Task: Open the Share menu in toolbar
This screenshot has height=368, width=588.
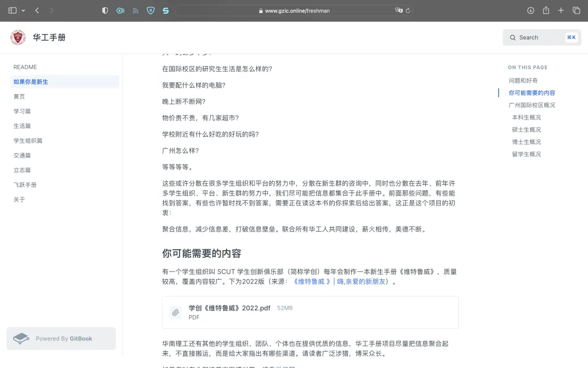Action: (x=546, y=10)
